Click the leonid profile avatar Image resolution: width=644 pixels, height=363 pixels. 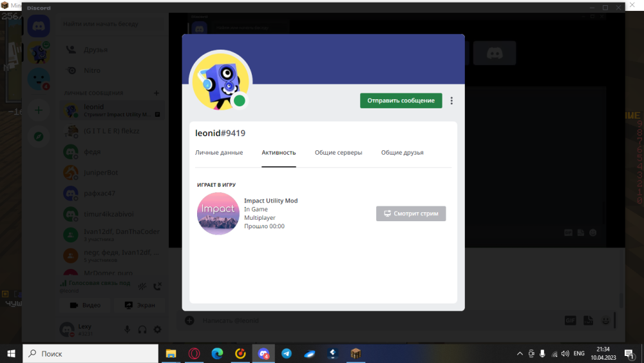point(220,81)
